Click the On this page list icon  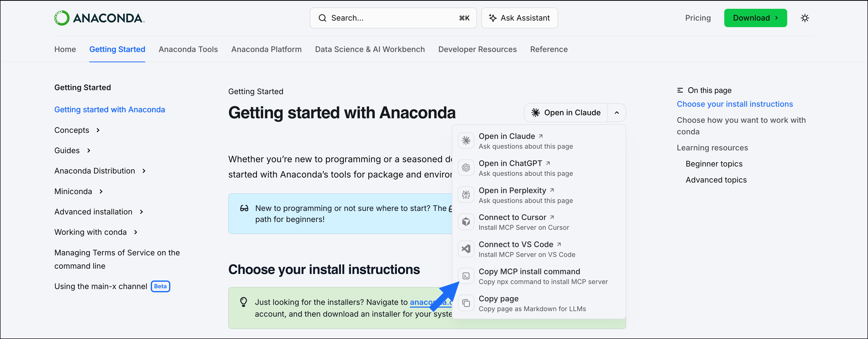680,90
